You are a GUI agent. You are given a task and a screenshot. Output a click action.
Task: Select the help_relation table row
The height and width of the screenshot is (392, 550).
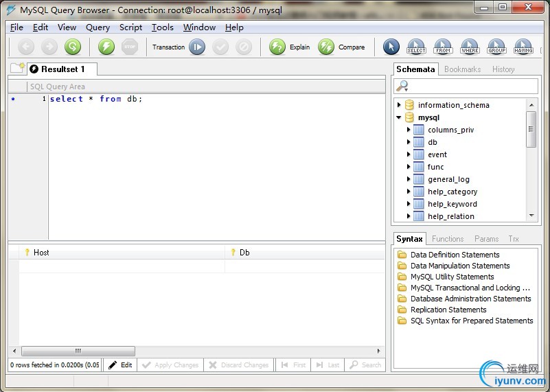coord(450,216)
